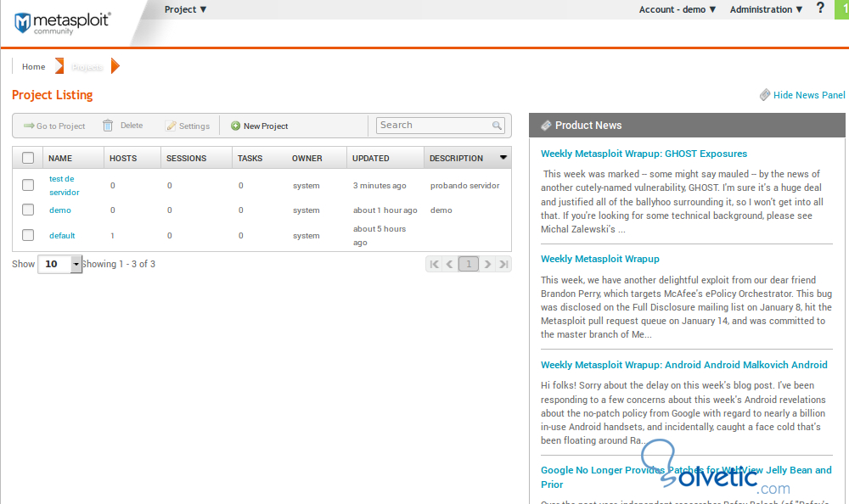
Task: Check the box for default project
Action: pyautogui.click(x=28, y=235)
